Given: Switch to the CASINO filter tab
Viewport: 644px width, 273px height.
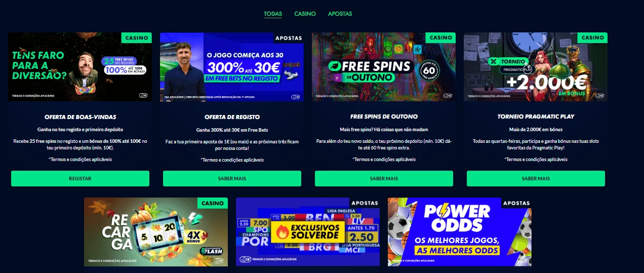Looking at the screenshot, I should (x=305, y=14).
